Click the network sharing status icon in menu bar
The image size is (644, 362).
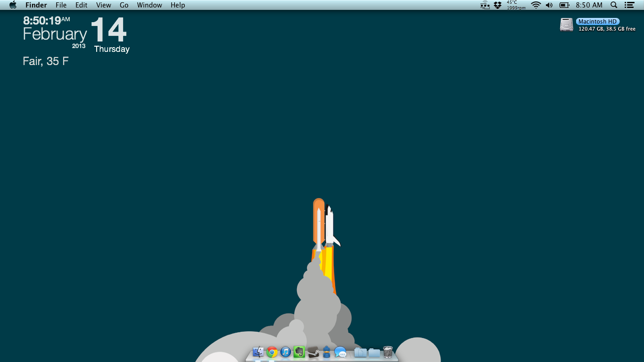click(x=485, y=5)
